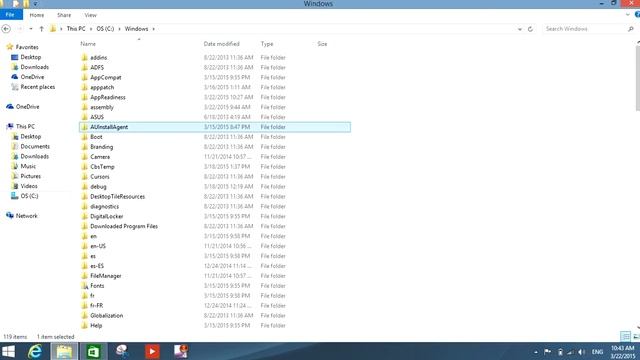The image size is (640, 360).
Task: Click the search magnifier icon
Action: click(631, 29)
